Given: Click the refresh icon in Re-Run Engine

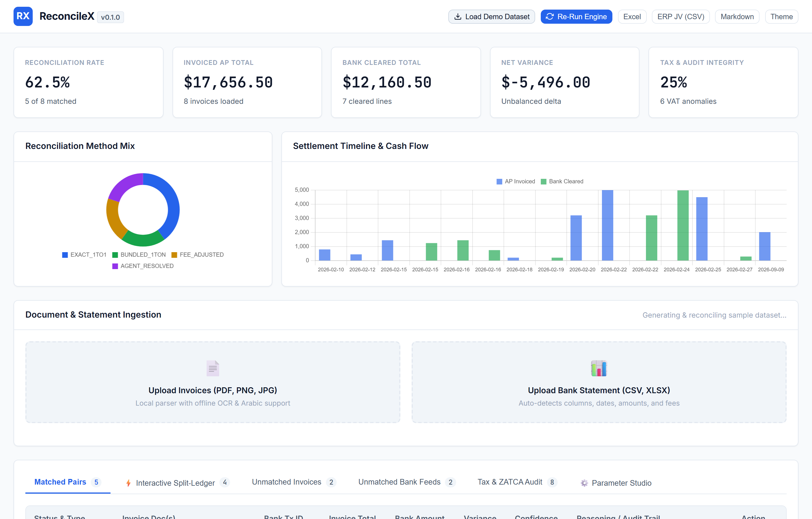Looking at the screenshot, I should pyautogui.click(x=550, y=17).
